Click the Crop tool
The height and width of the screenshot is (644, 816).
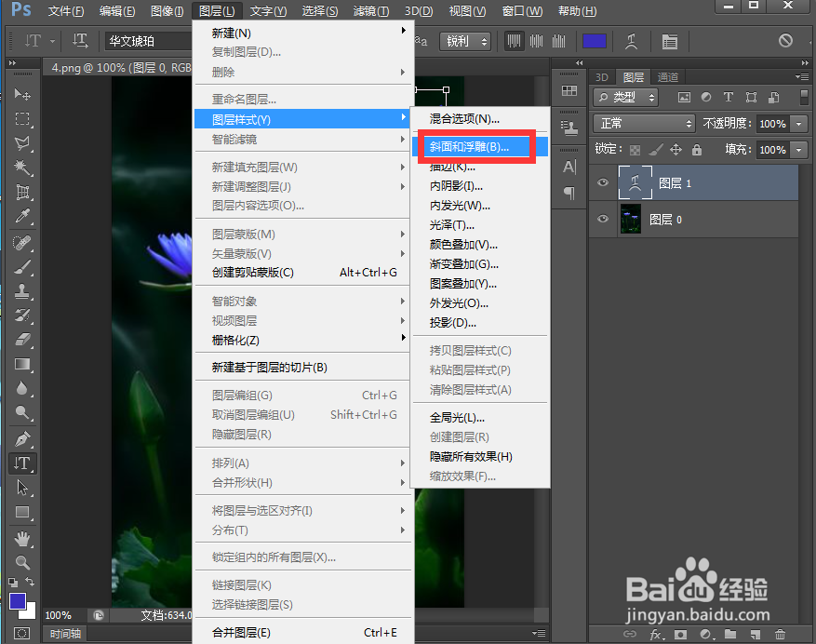(22, 193)
